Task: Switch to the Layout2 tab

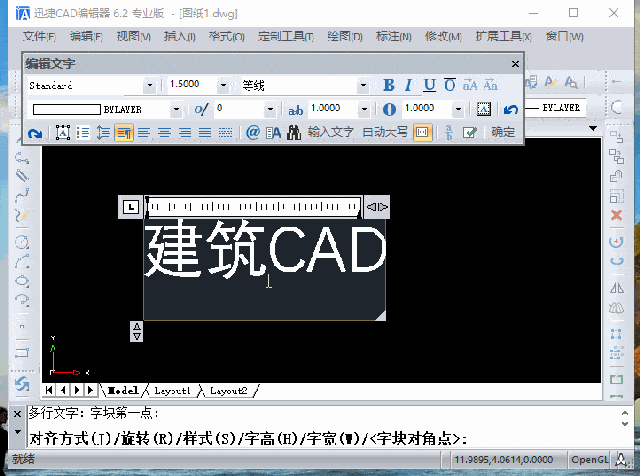Action: tap(229, 391)
